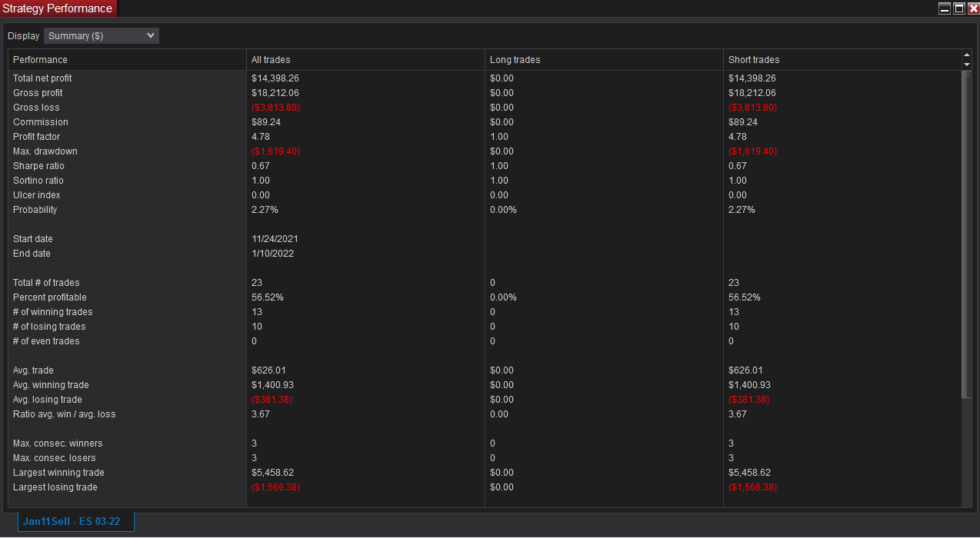Click Short trades total net profit $14,398.26
Screen dimensions: 980x538
click(x=752, y=78)
